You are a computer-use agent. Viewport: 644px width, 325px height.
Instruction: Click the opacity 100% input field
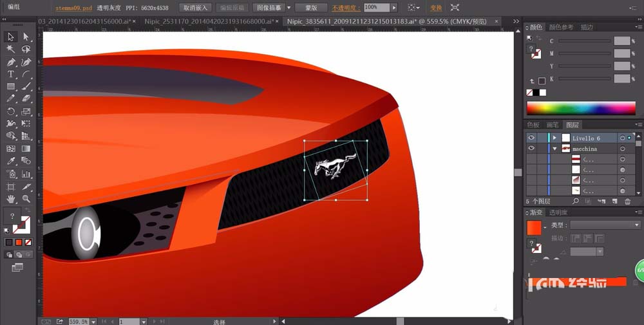coord(377,7)
